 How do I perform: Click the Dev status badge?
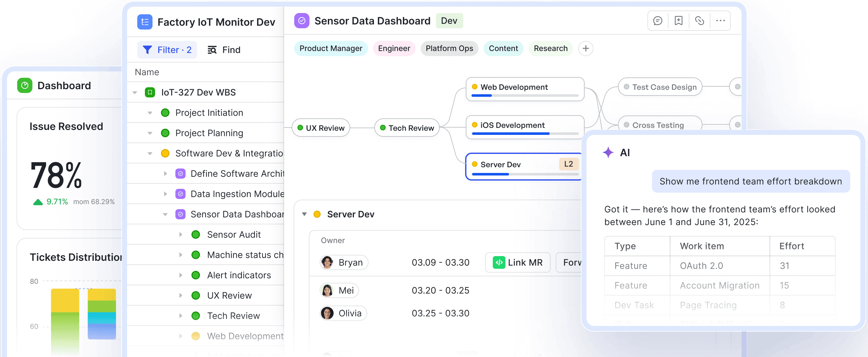(449, 21)
